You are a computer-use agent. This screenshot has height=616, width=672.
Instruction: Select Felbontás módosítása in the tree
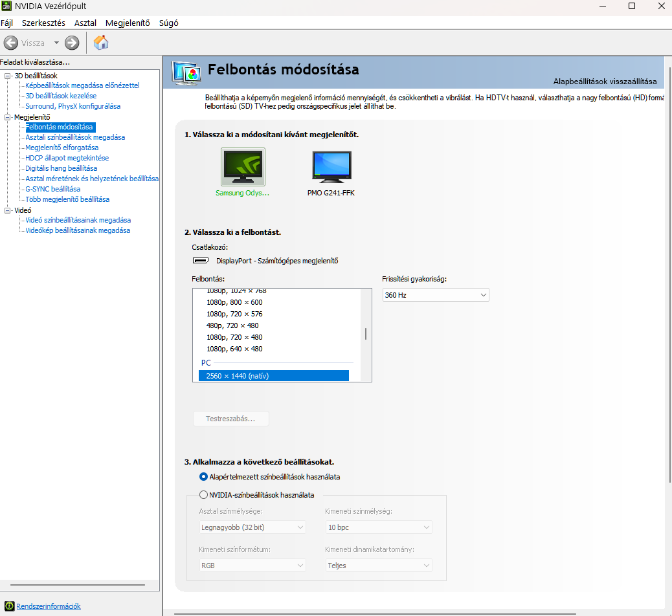pyautogui.click(x=60, y=127)
